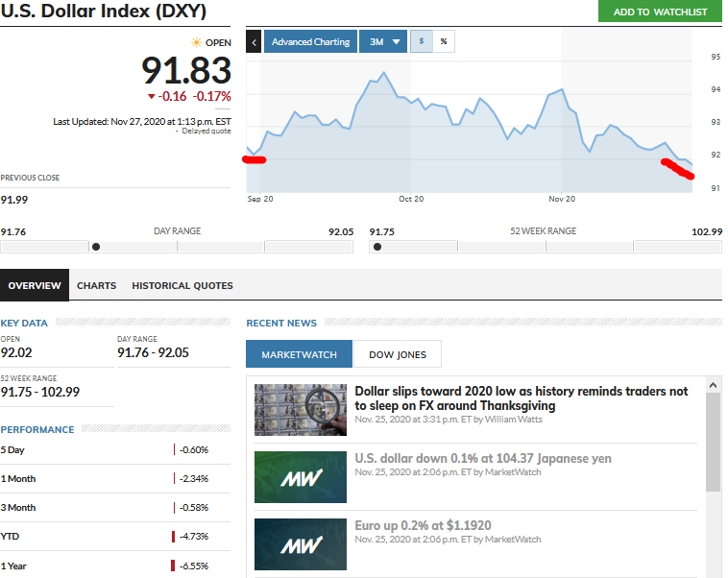Click the Key Data 52 week range value
The width and height of the screenshot is (728, 578).
click(x=40, y=392)
